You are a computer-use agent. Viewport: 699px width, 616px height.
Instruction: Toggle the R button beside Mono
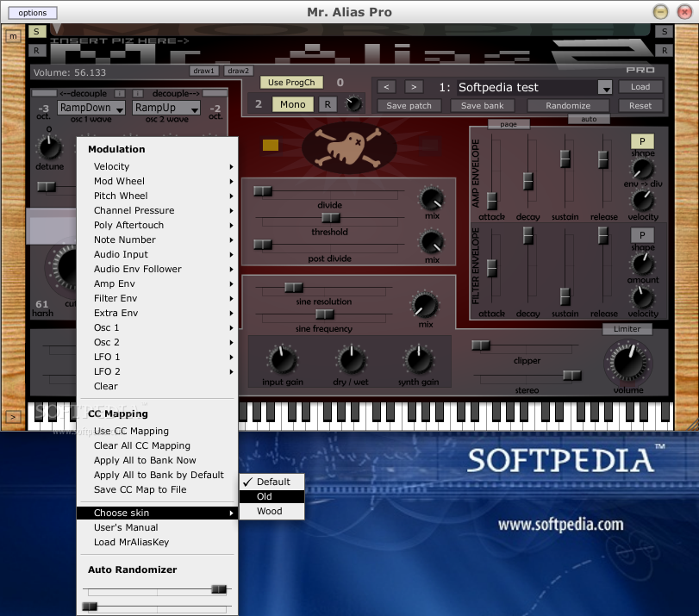tap(328, 104)
